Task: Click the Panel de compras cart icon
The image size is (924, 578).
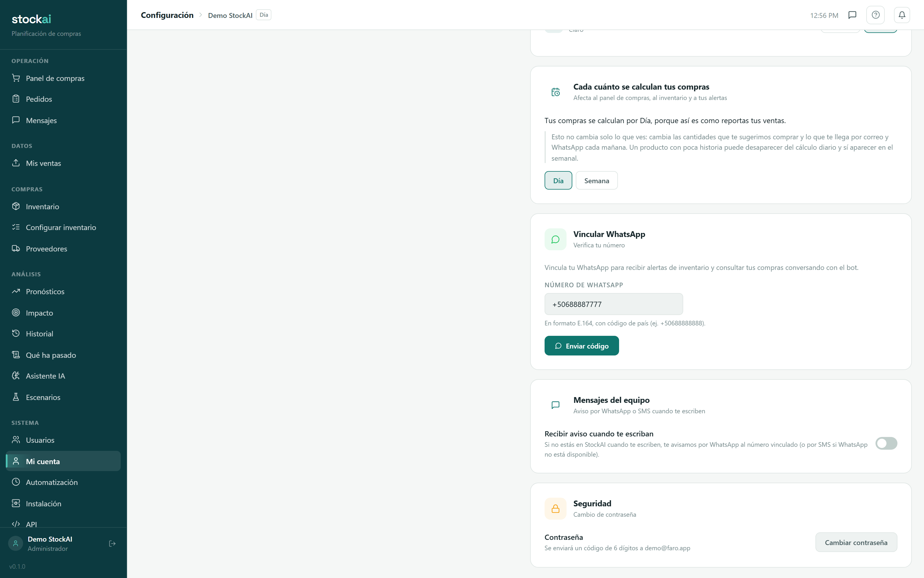Action: (16, 78)
